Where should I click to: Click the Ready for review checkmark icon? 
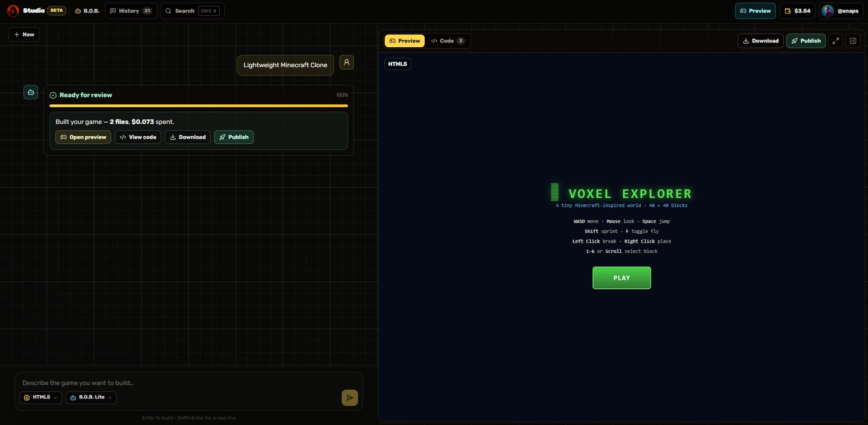(x=53, y=96)
